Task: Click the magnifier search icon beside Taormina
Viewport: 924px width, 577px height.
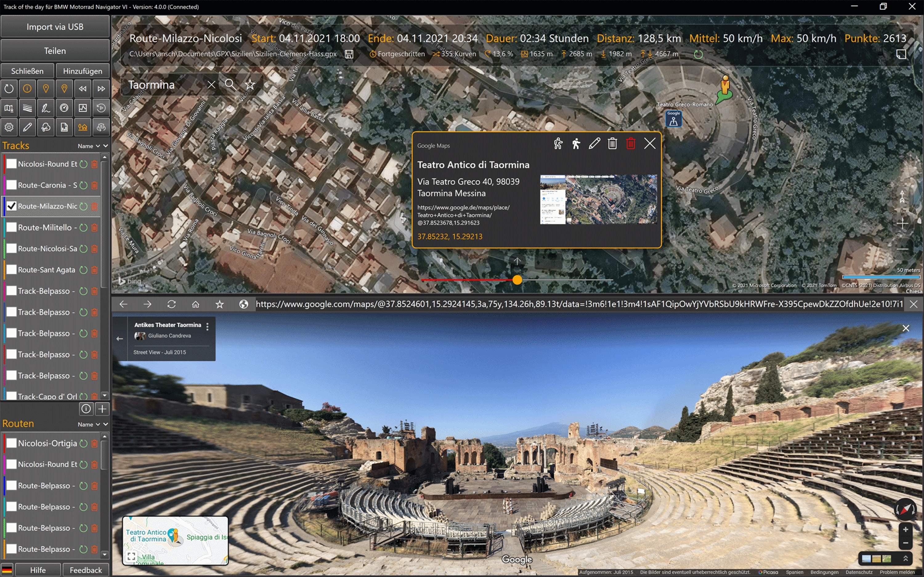Action: coord(230,84)
